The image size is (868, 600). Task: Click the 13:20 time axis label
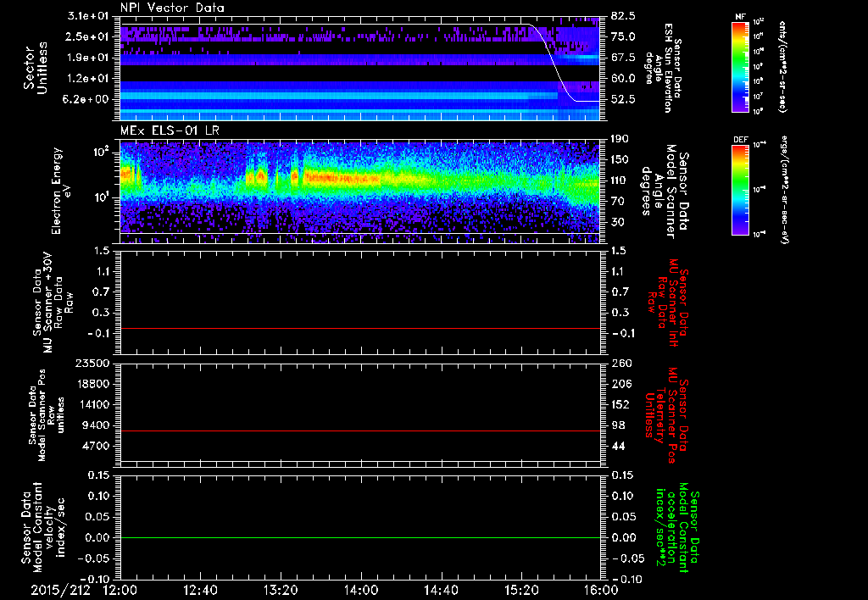[x=281, y=590]
